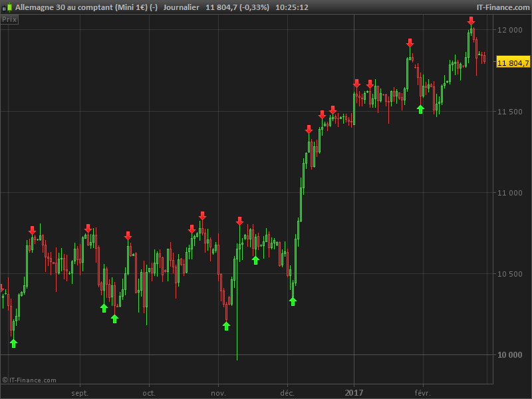Click the leftmost green buy arrow in August
Image resolution: width=532 pixels, height=399 pixels.
coord(13,343)
